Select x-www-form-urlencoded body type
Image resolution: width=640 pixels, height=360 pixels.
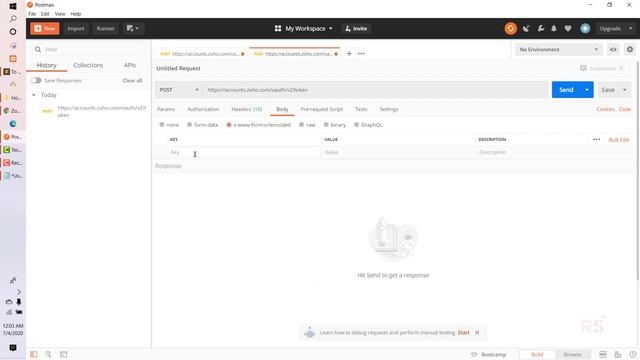(259, 125)
